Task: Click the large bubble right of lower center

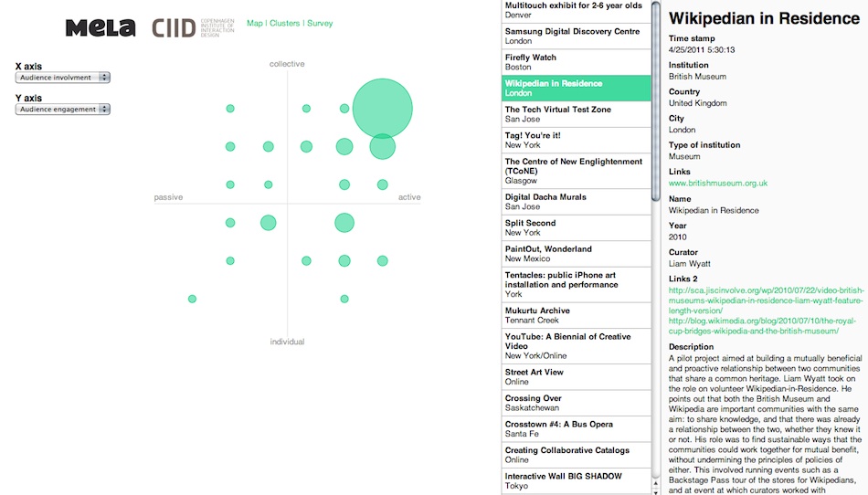Action: point(344,223)
